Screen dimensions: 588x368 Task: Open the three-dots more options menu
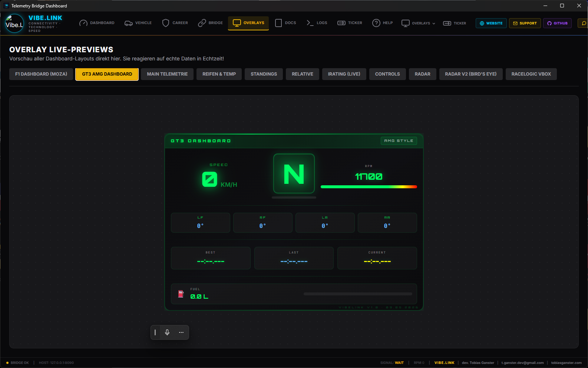coord(181,332)
